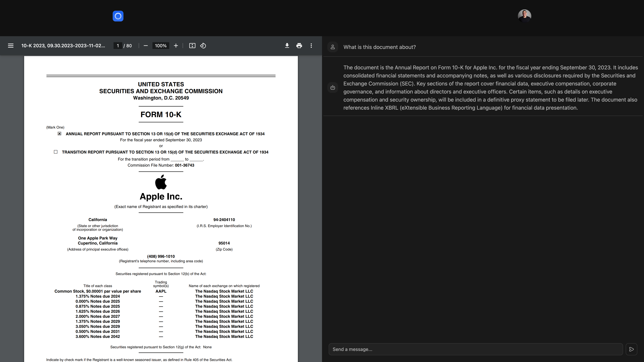
Task: Click the user message avatar icon
Action: (x=333, y=47)
